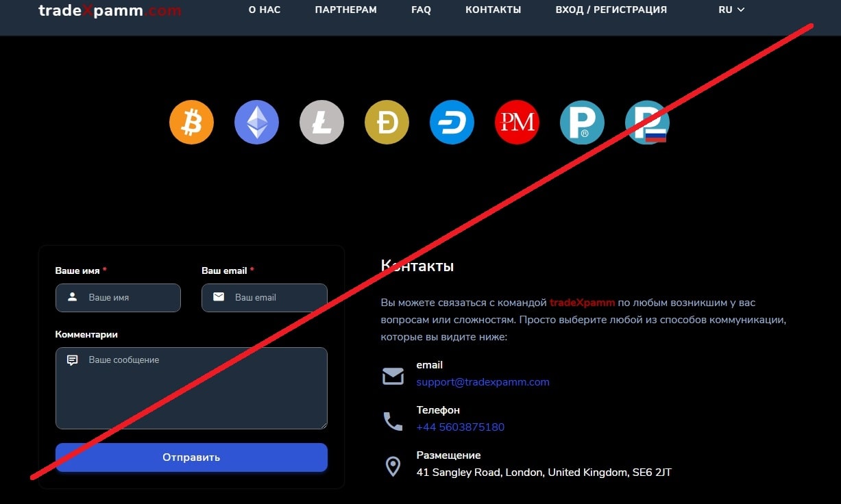Click the Dogecoin payment icon
841x504 pixels.
(x=387, y=123)
